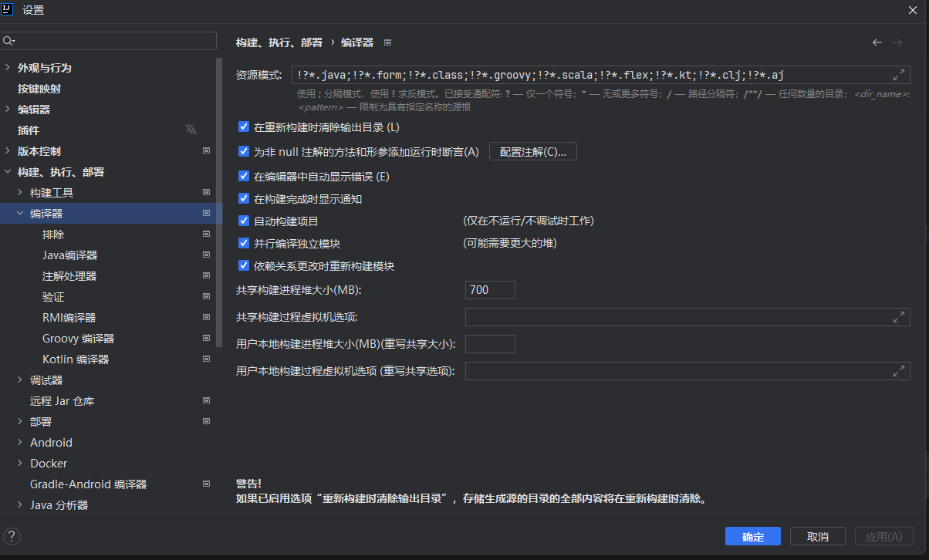Viewport: 929px width, 560px height.
Task: Toggle 自动构建项目 checkbox
Action: tap(244, 221)
